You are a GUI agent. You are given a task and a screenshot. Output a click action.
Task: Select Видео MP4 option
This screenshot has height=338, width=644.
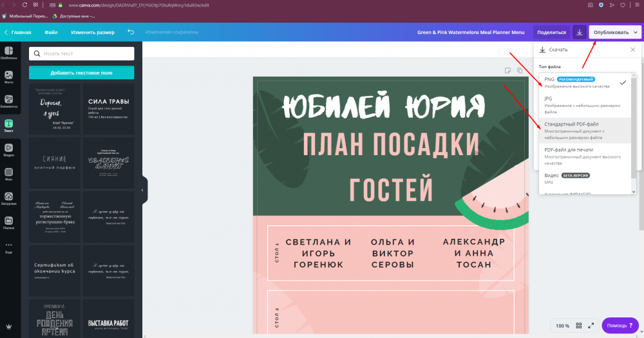585,178
